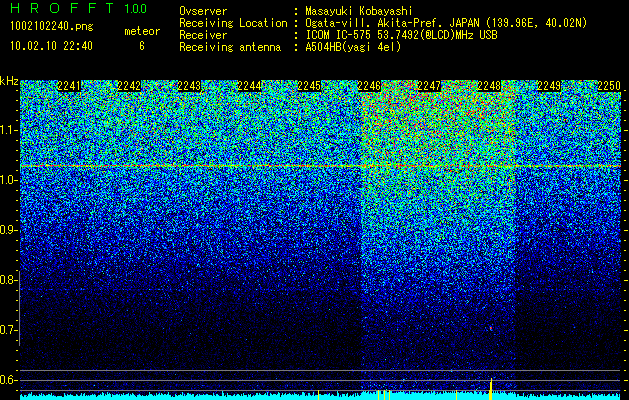Image resolution: width=629 pixels, height=400 pixels.
Task: Click the Ovserver label
Action: [x=203, y=11]
